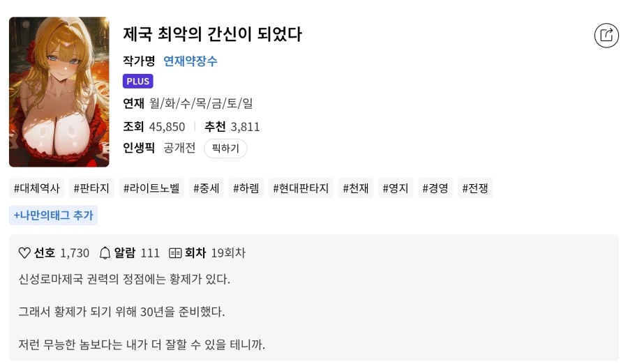This screenshot has height=364, width=628.
Task: Select the #대체역사 tag
Action: [x=37, y=188]
